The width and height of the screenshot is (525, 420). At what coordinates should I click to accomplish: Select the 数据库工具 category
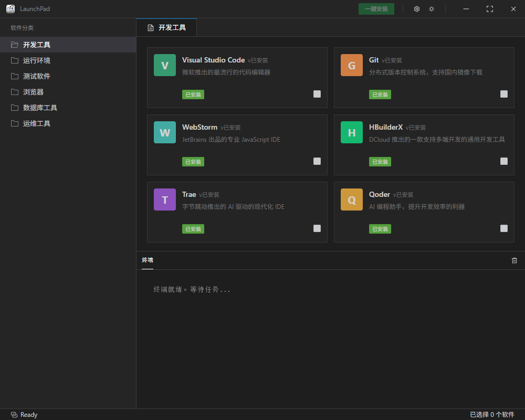tap(68, 108)
